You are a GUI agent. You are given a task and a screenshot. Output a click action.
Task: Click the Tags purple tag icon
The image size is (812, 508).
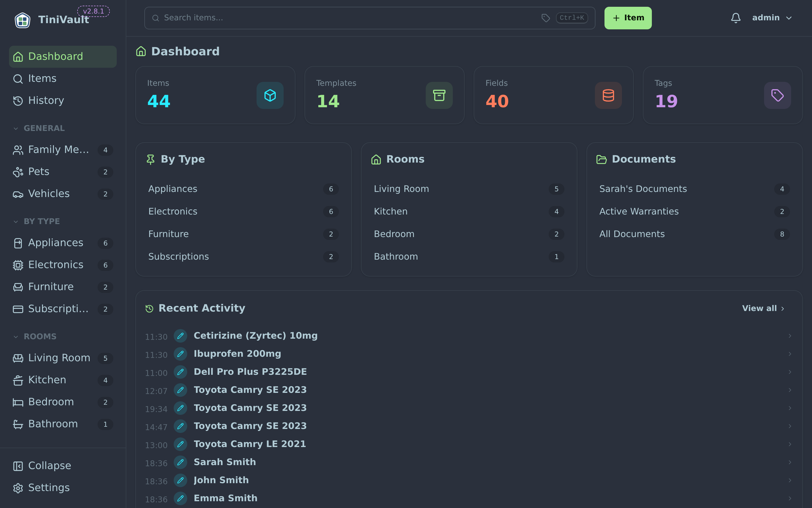pos(777,95)
